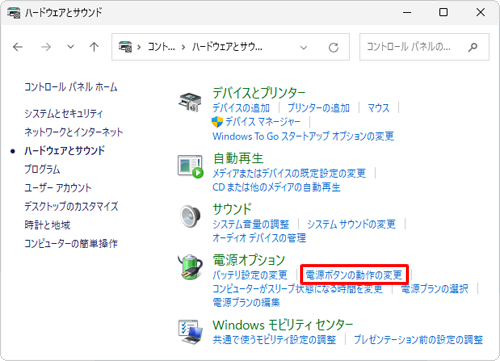Go back with the left arrow
Screen dimensions: 500x361
point(18,47)
